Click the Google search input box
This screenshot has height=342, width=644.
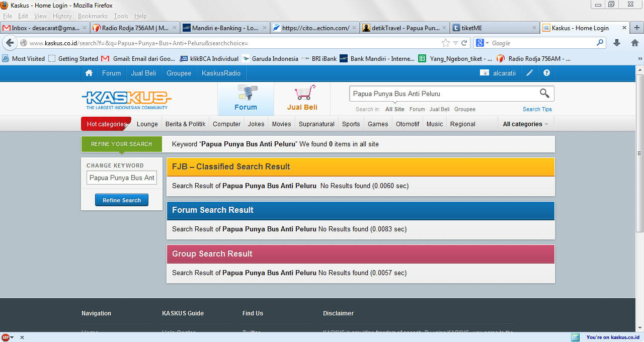[542, 43]
